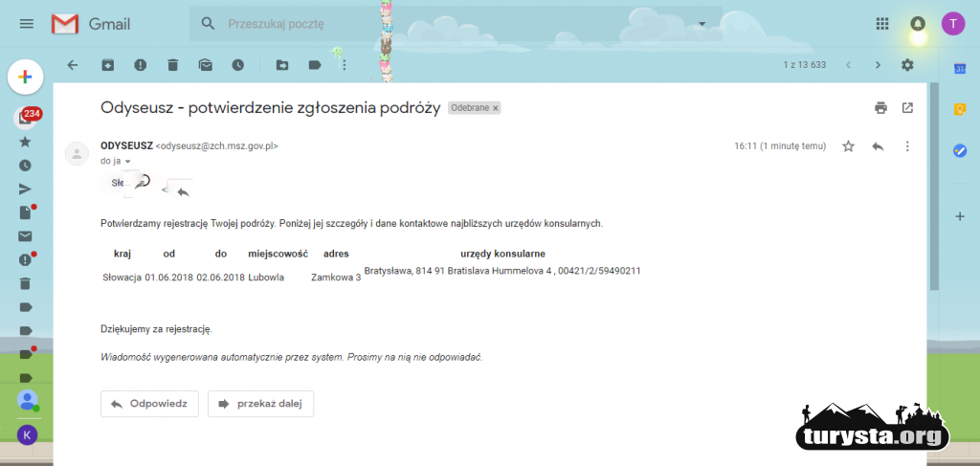
Task: Delete the Odyseusz email
Action: [x=172, y=65]
